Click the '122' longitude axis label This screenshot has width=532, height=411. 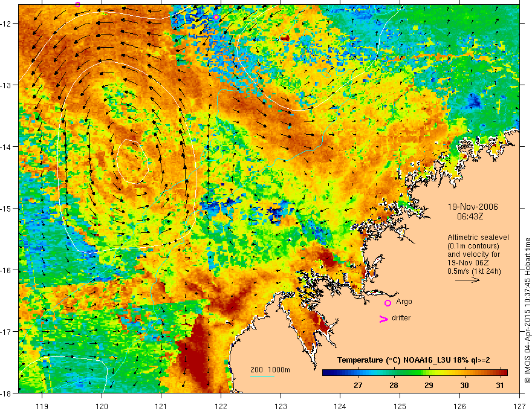tap(221, 406)
